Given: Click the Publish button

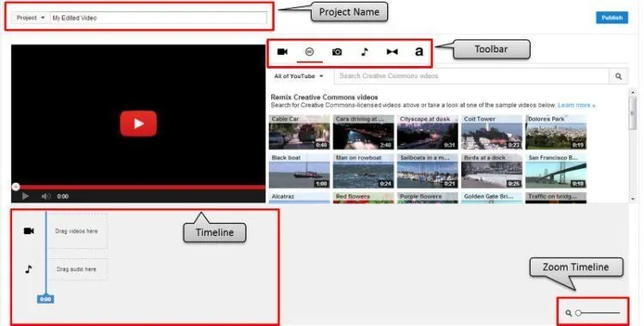Looking at the screenshot, I should point(612,18).
